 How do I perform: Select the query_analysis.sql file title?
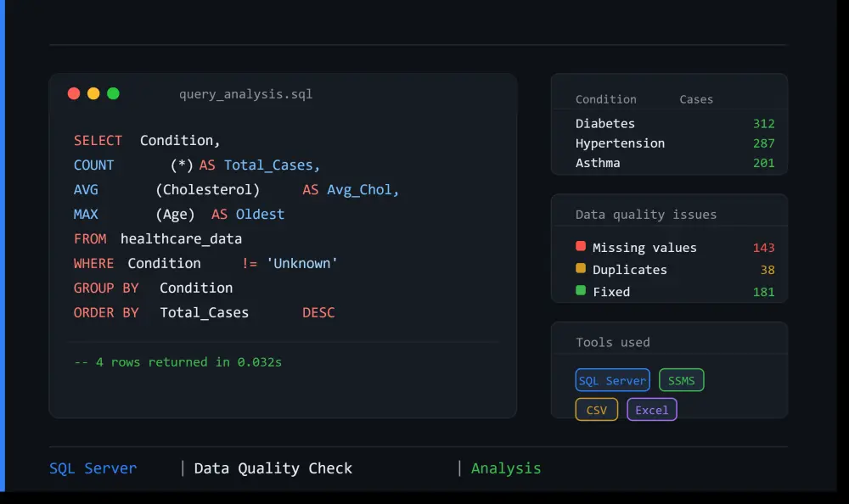[246, 94]
